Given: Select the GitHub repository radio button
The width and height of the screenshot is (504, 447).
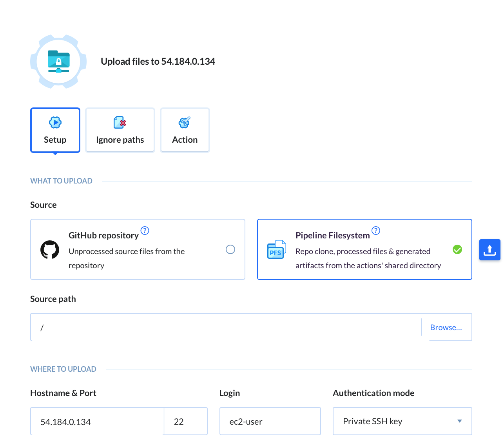Looking at the screenshot, I should point(230,249).
